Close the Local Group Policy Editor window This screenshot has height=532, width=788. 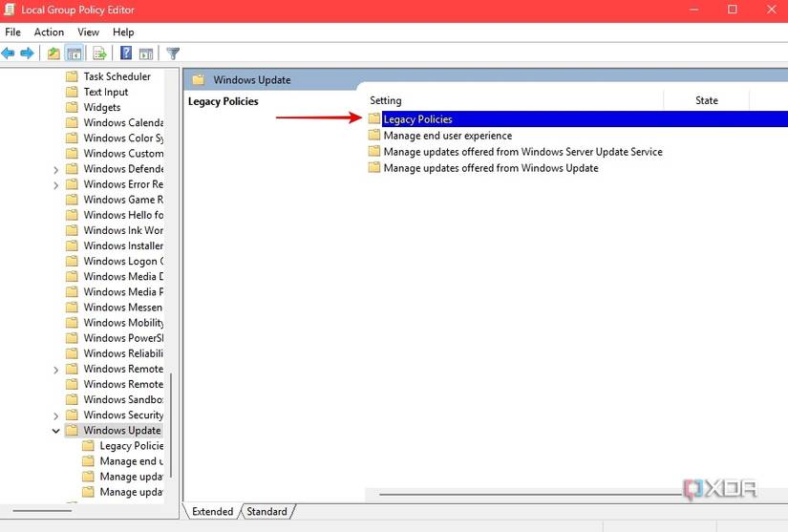[772, 10]
